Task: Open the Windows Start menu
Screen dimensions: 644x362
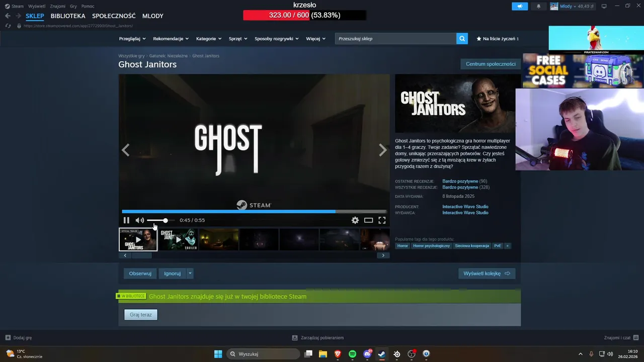Action: pos(218,354)
